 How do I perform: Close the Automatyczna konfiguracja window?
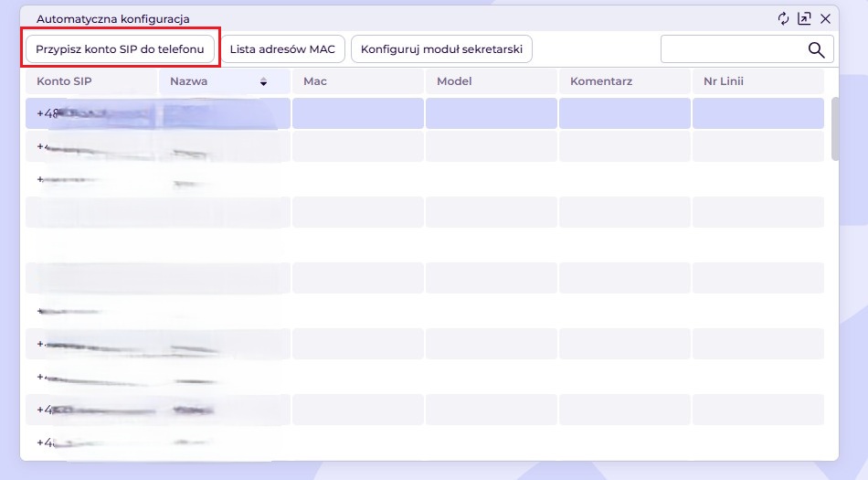coord(825,19)
